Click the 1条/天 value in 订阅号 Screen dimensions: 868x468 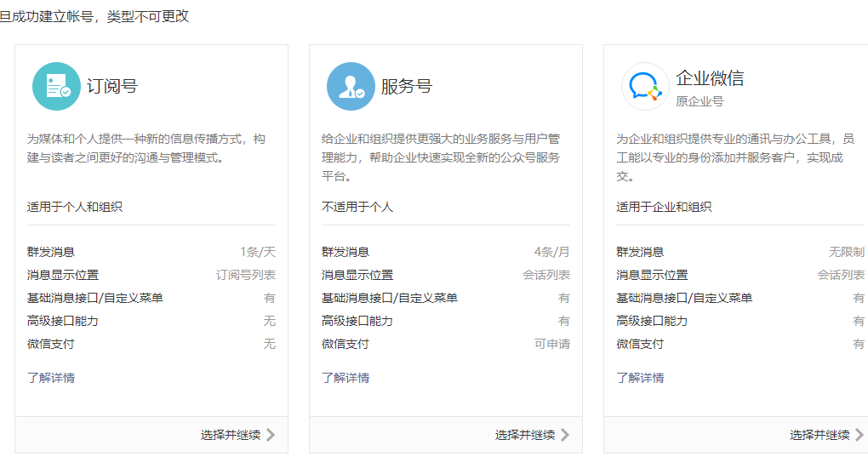pos(258,252)
